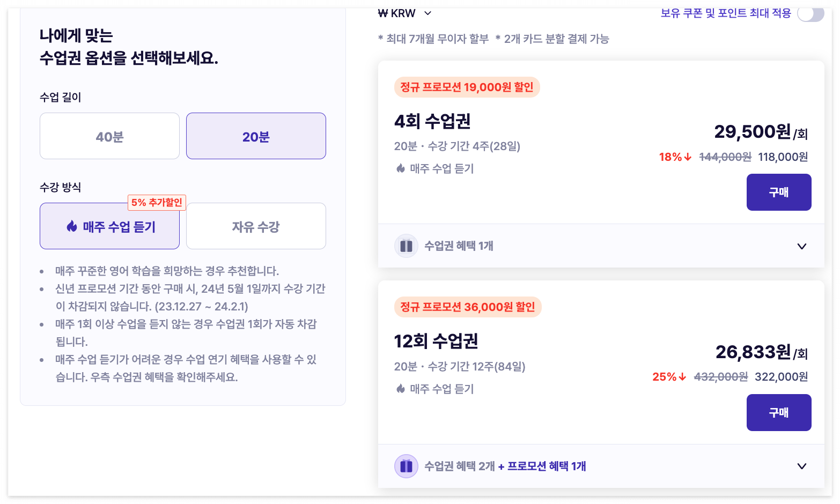Click the ₩ KRW currency symbol

coord(382,13)
